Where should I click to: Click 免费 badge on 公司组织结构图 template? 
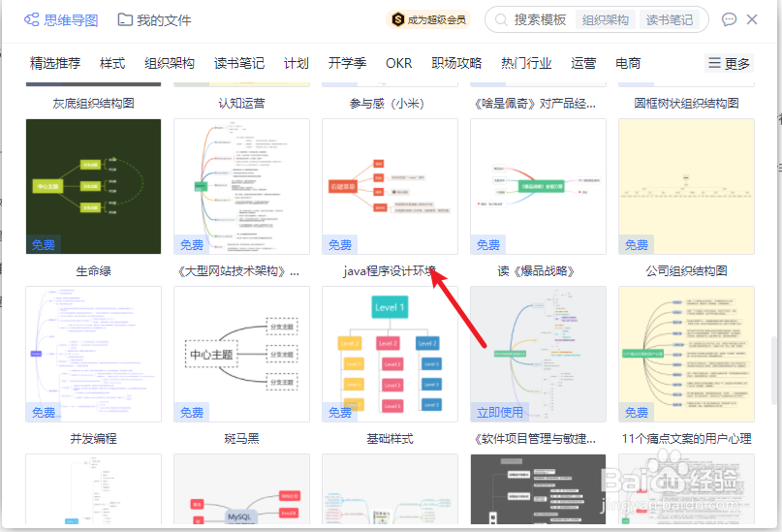[637, 245]
